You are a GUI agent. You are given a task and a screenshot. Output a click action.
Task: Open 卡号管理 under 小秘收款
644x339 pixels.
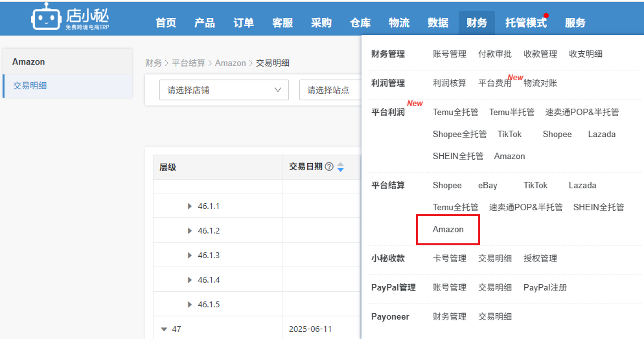point(450,259)
